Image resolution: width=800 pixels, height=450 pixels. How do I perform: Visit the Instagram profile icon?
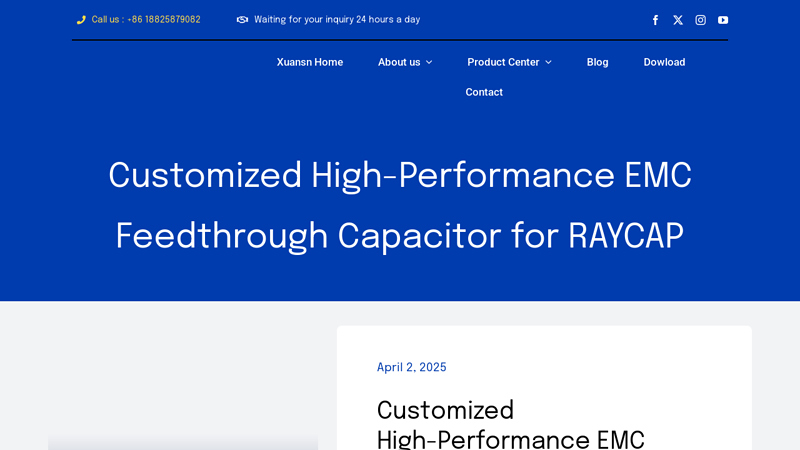point(700,20)
